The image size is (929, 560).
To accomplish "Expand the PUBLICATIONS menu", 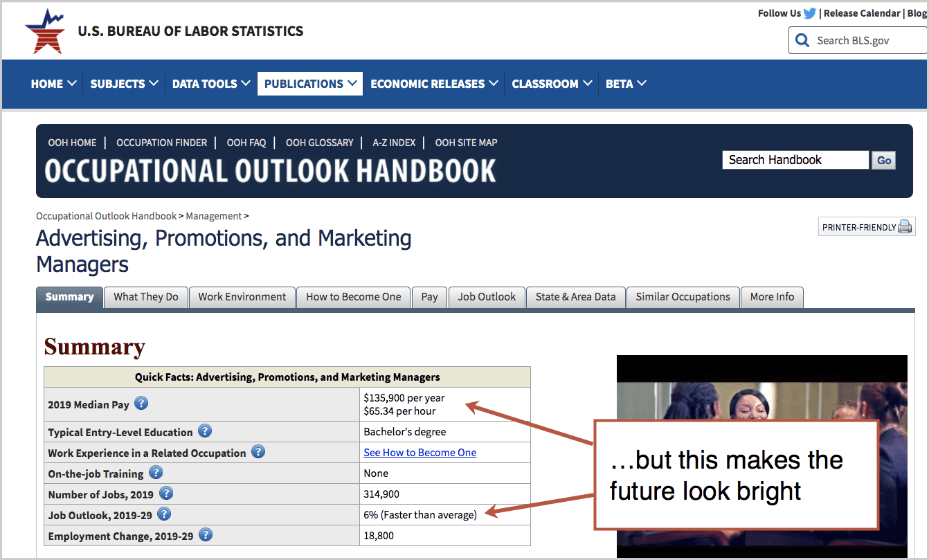I will point(310,84).
